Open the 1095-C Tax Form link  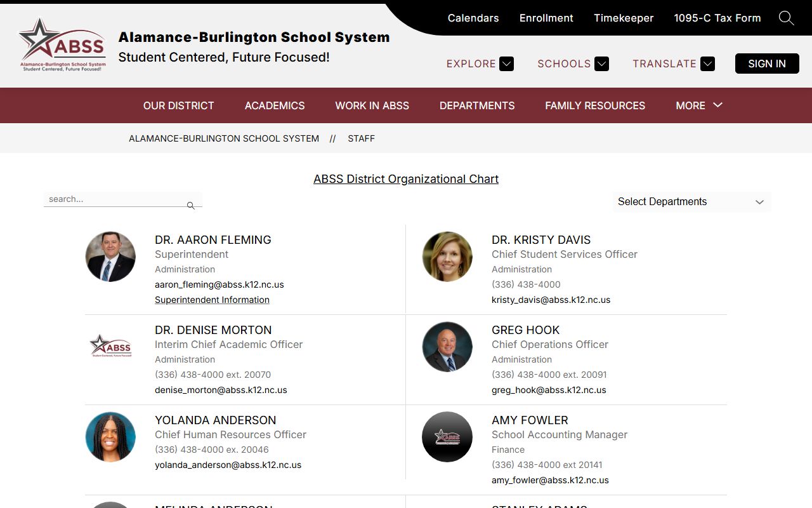pos(717,18)
